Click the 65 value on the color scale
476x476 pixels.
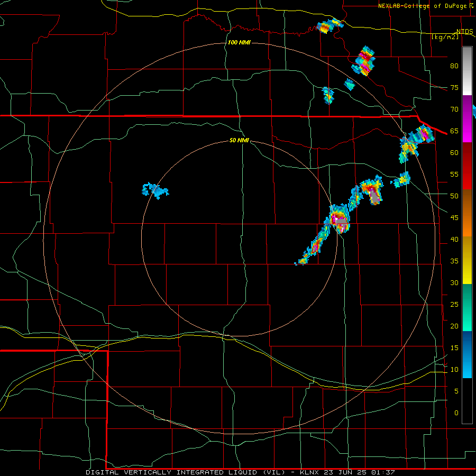(x=454, y=131)
